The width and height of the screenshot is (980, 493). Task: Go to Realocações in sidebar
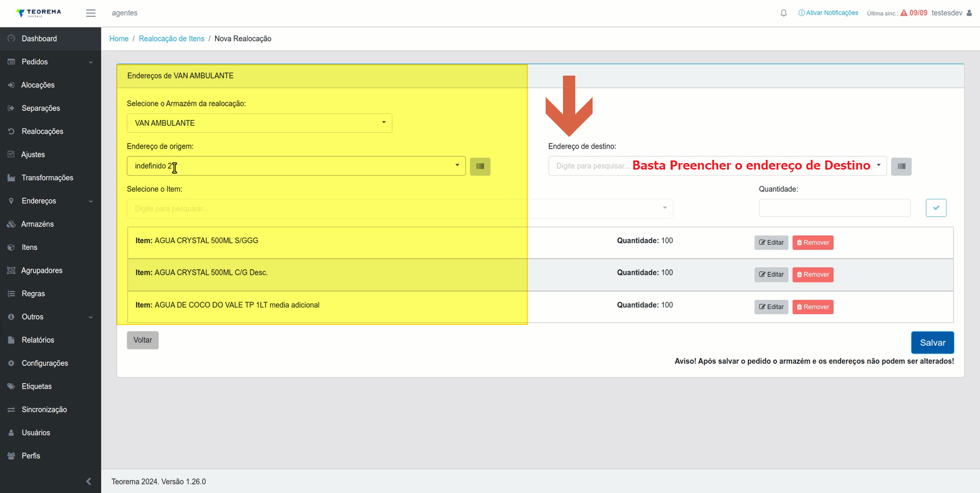coord(51,131)
